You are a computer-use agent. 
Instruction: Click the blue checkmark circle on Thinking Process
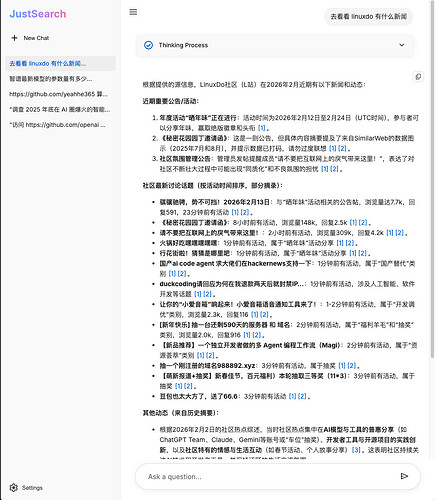(148, 45)
